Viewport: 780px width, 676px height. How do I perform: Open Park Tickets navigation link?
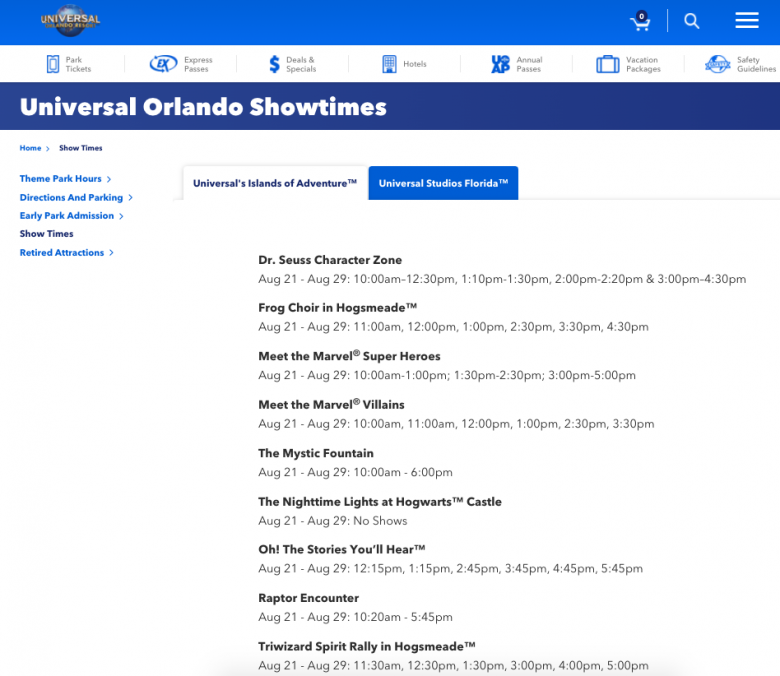(x=78, y=64)
